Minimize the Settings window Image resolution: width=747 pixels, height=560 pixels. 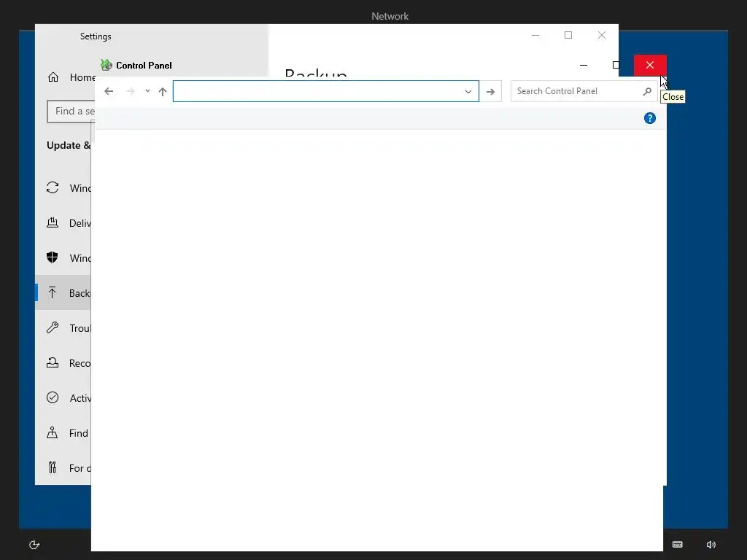[x=535, y=35]
